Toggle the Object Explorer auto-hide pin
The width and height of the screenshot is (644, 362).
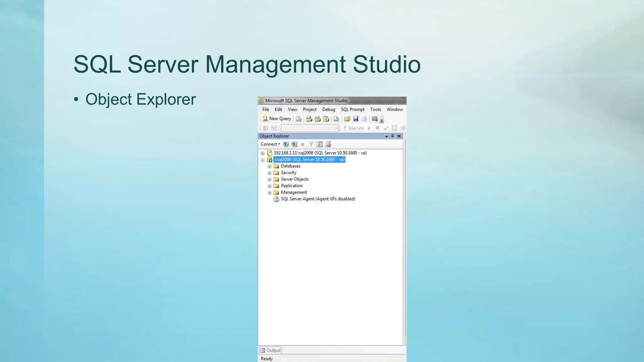coord(392,136)
